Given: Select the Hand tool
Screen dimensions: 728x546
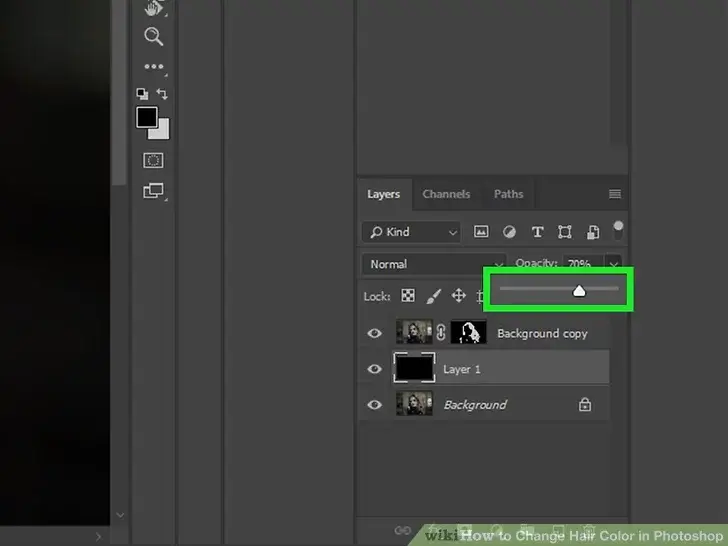Looking at the screenshot, I should 153,8.
